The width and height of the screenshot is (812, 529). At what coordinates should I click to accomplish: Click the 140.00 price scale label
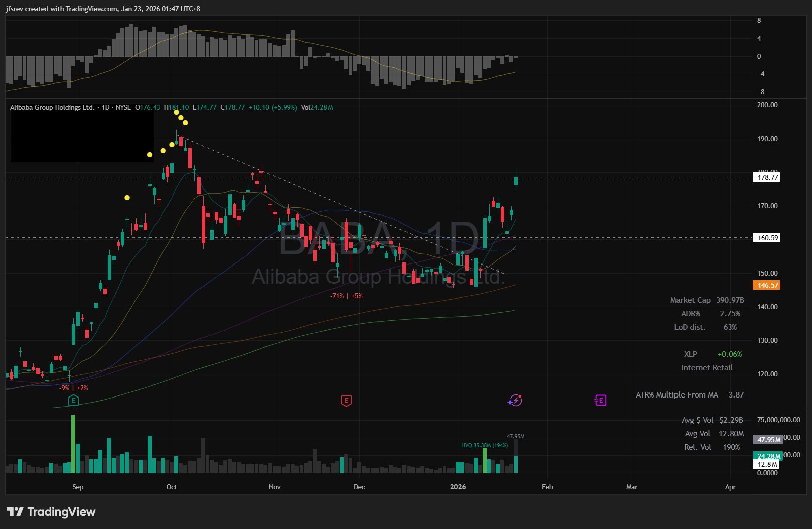[x=767, y=307]
